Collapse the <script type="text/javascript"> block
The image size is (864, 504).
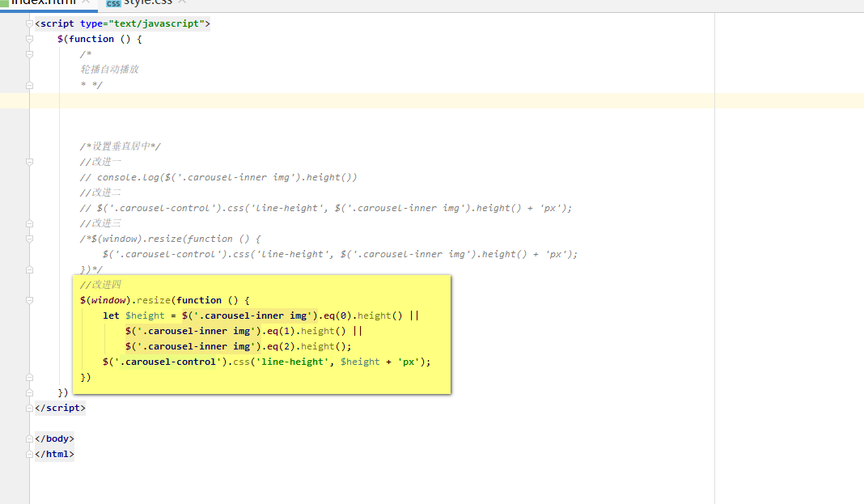(29, 23)
